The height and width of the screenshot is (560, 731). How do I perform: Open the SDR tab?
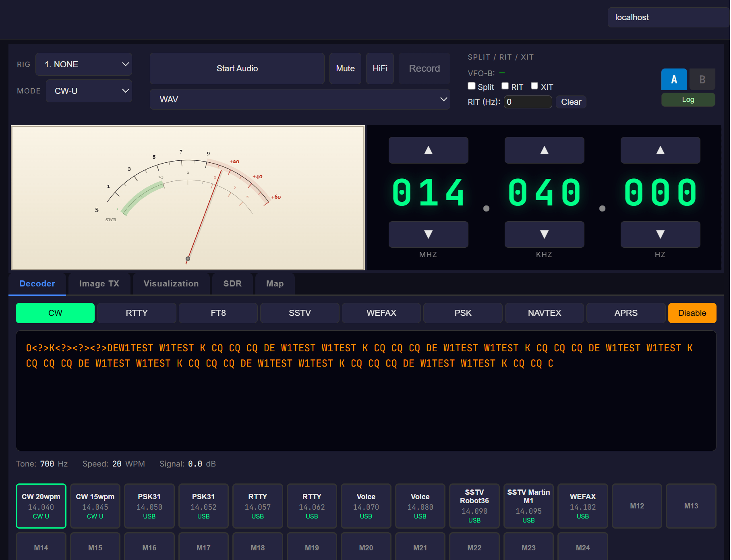(x=232, y=284)
